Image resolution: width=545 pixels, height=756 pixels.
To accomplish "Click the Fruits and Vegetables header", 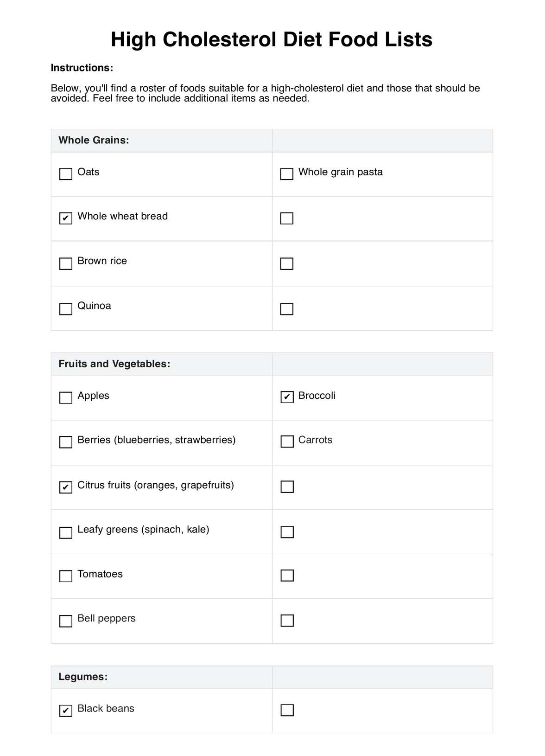I will [x=114, y=364].
